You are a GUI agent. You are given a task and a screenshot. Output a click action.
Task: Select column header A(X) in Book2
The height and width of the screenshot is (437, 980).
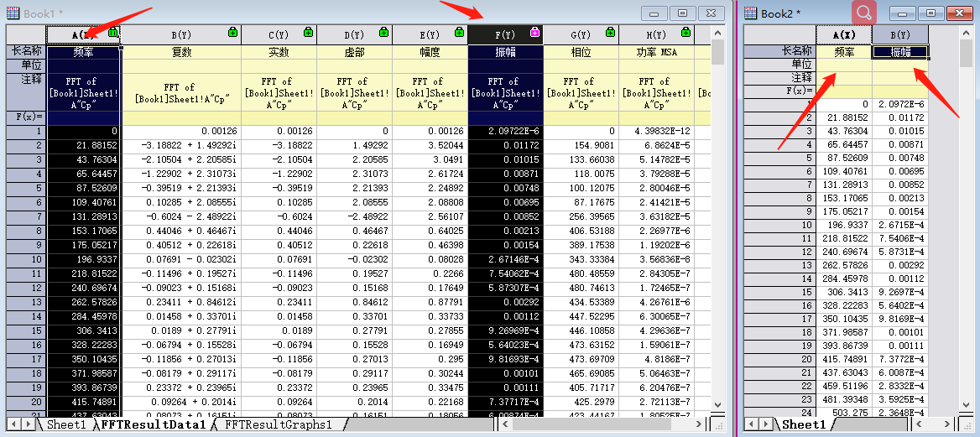point(844,34)
